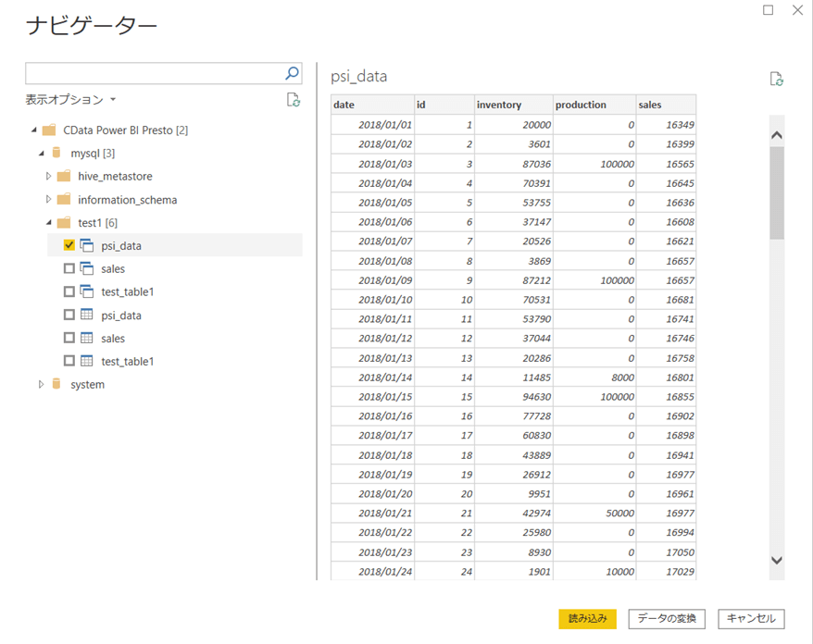Expand the system node arrow

pyautogui.click(x=42, y=384)
